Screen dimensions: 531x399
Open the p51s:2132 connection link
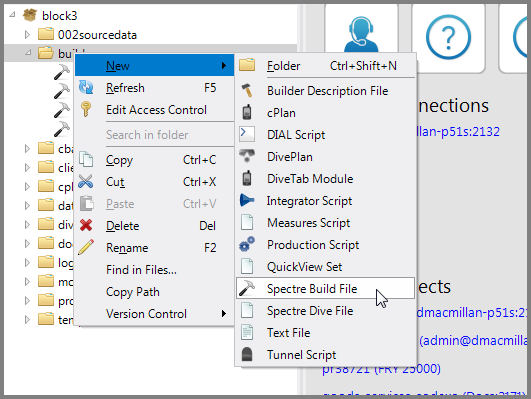click(x=459, y=131)
